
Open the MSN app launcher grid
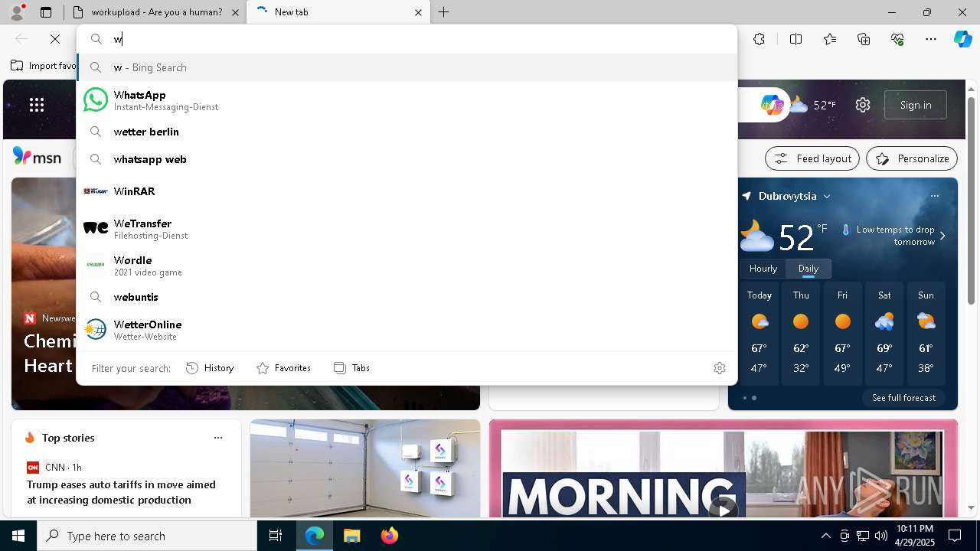(37, 105)
